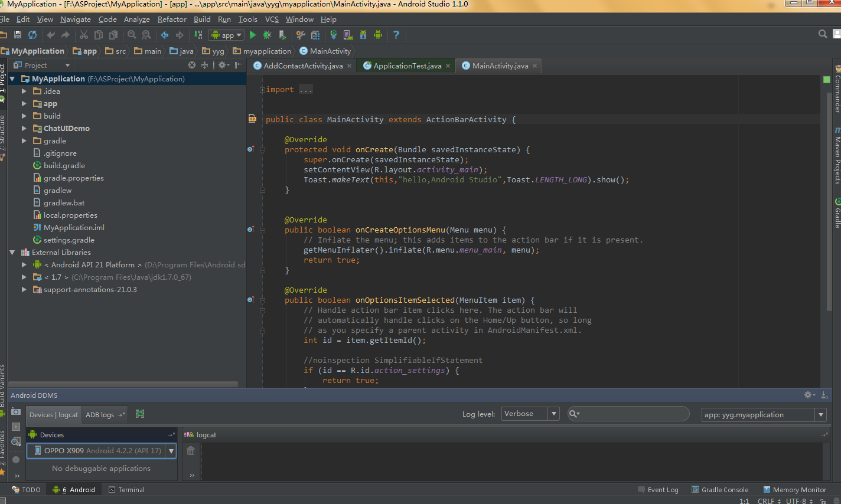This screenshot has width=841, height=504.
Task: Click the Synchronize refresh icon
Action: (32, 35)
